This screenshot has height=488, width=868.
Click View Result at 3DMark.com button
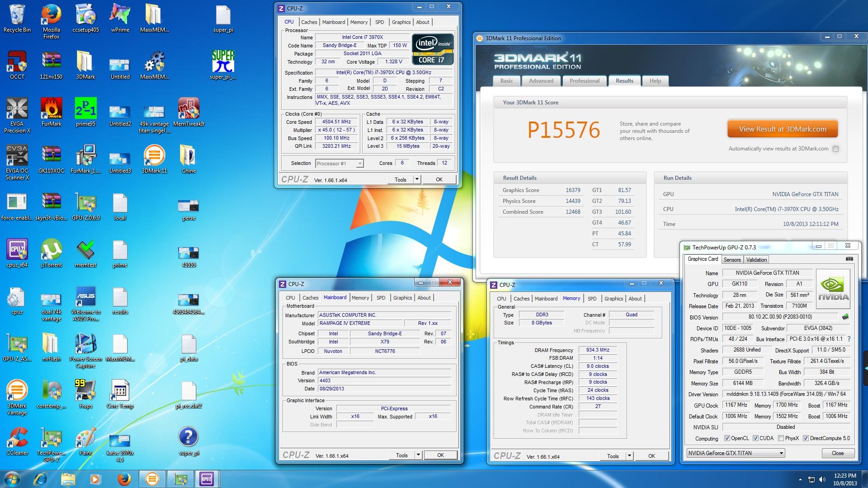point(783,129)
